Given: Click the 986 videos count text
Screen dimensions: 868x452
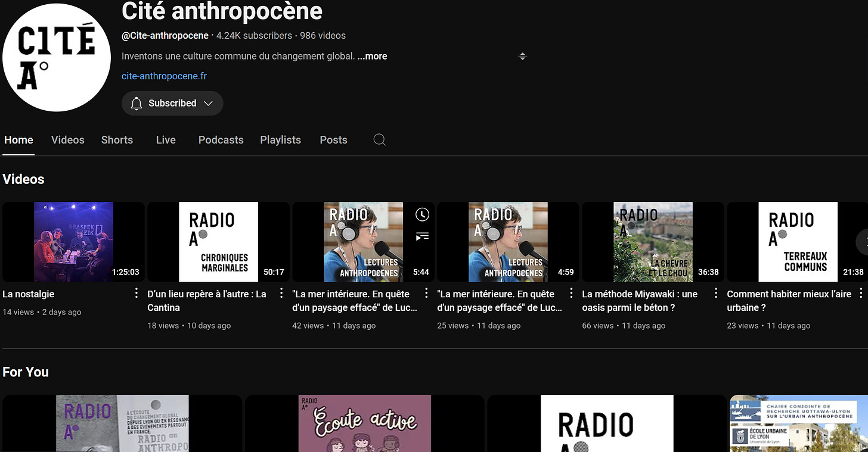Looking at the screenshot, I should coord(323,36).
